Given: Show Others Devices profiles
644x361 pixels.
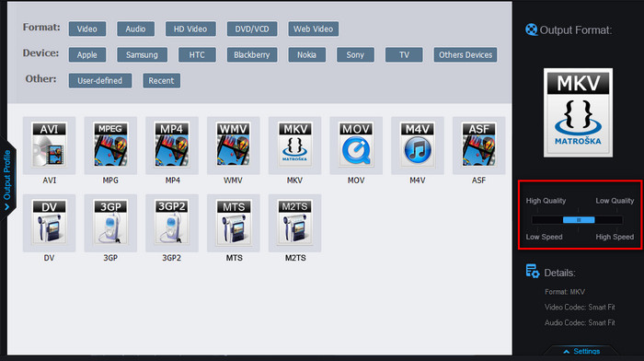Looking at the screenshot, I should pos(466,54).
